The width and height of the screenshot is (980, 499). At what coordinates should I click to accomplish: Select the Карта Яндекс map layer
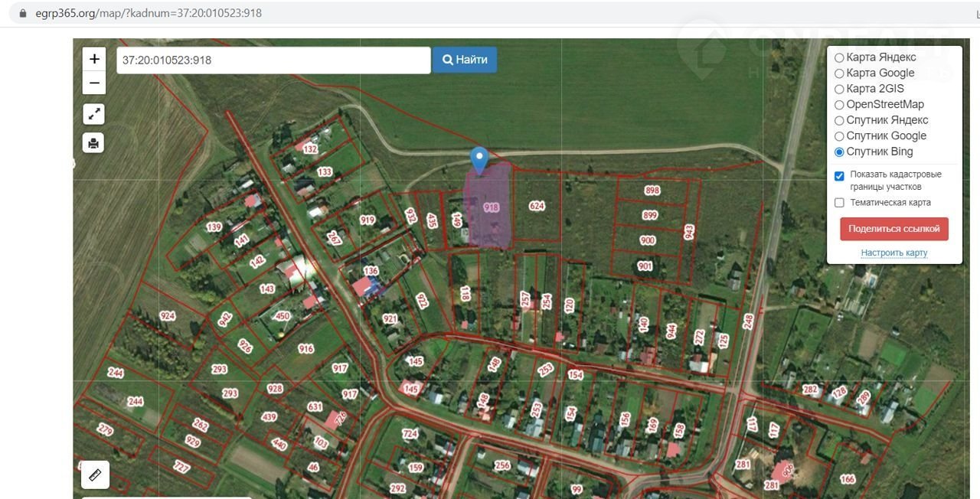click(839, 58)
